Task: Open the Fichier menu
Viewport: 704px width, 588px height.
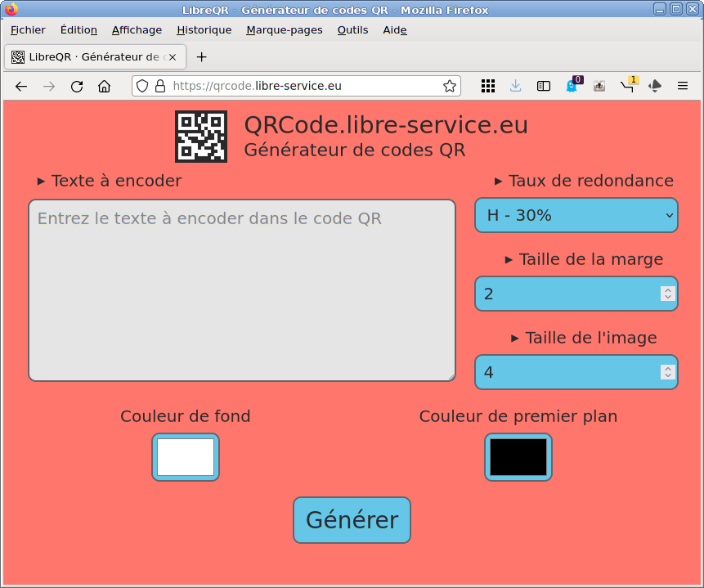Action: 28,30
